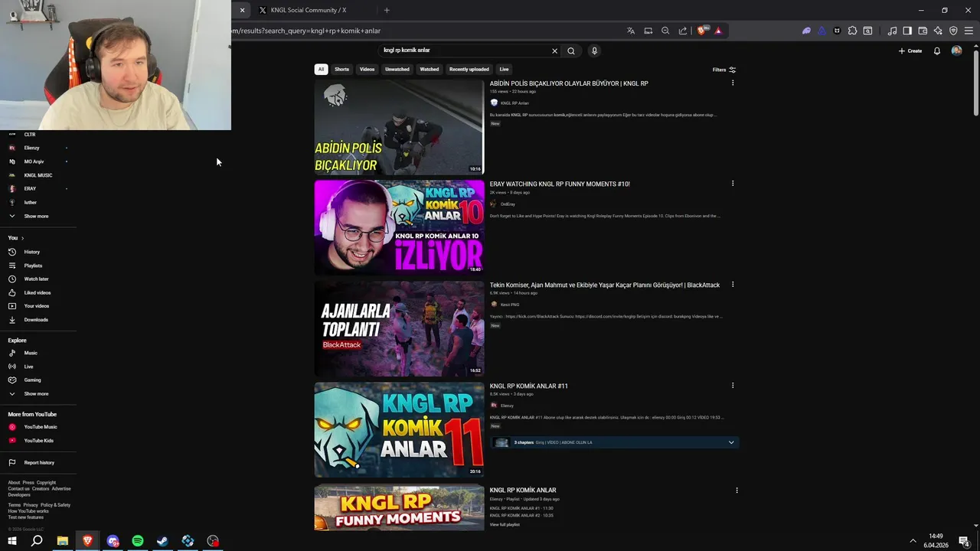Screen dimensions: 980x551
Task: Open AJANLARLA TOPLANTI video thumbnail
Action: 399,328
